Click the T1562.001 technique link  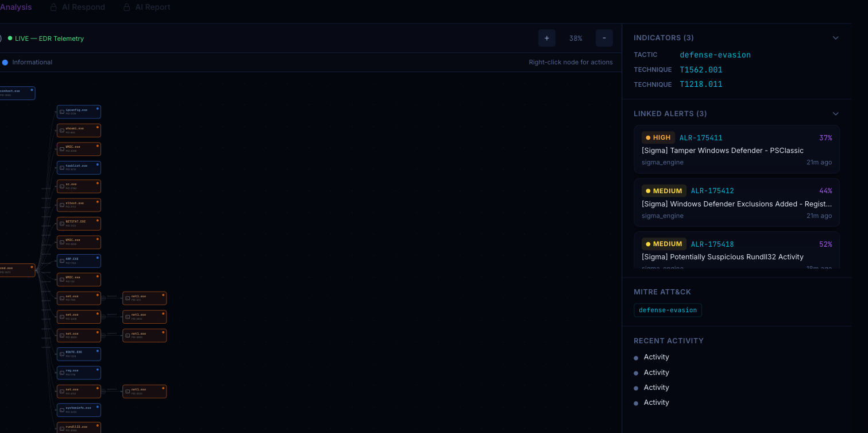click(x=701, y=70)
